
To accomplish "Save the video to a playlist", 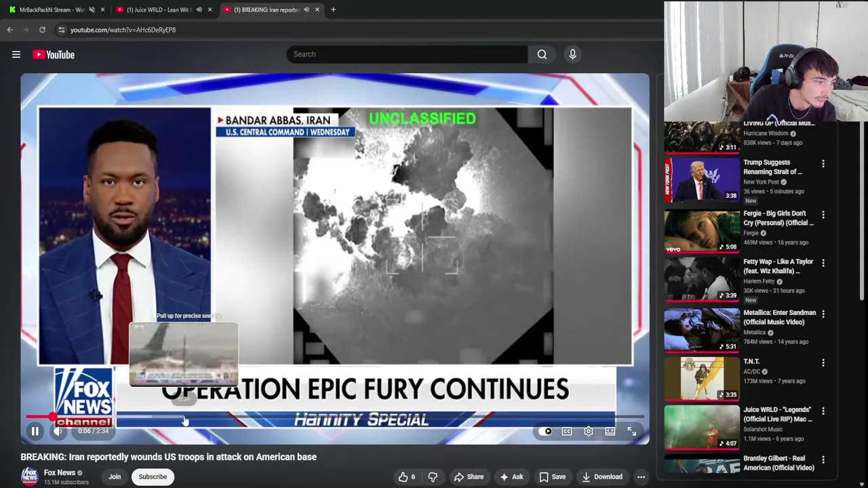I will [552, 476].
